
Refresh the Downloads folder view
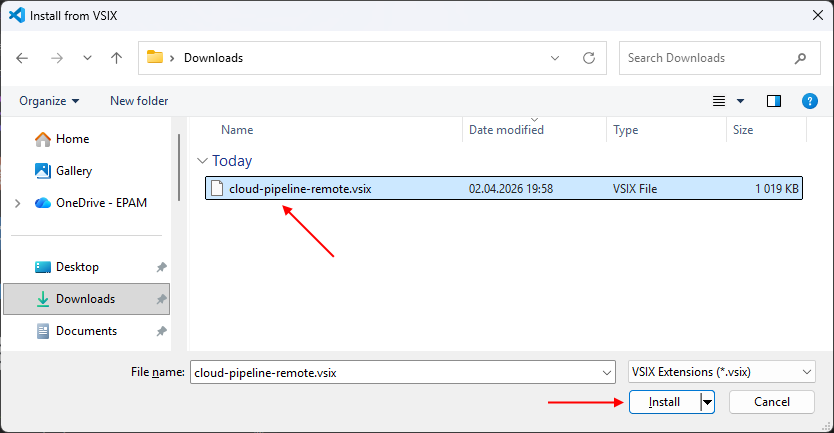[589, 58]
